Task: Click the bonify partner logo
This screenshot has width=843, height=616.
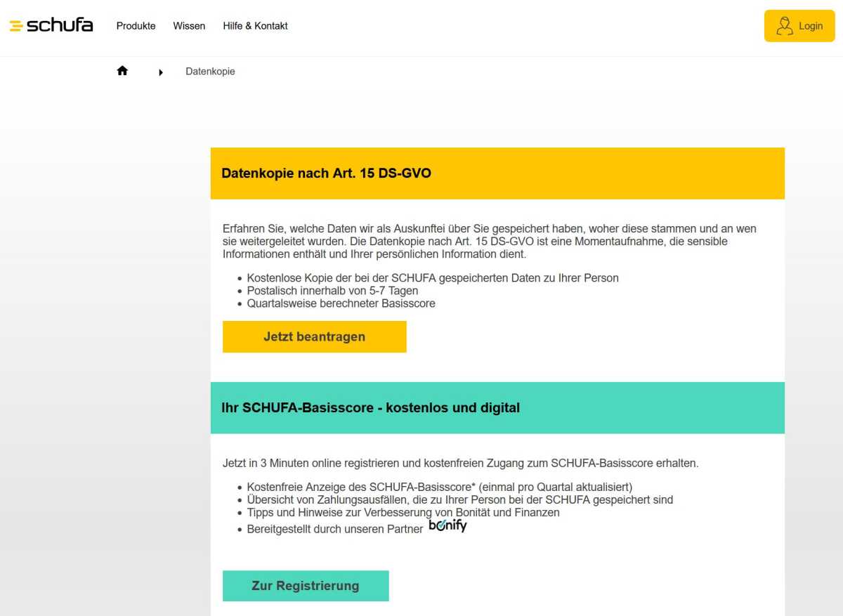Action: (447, 525)
